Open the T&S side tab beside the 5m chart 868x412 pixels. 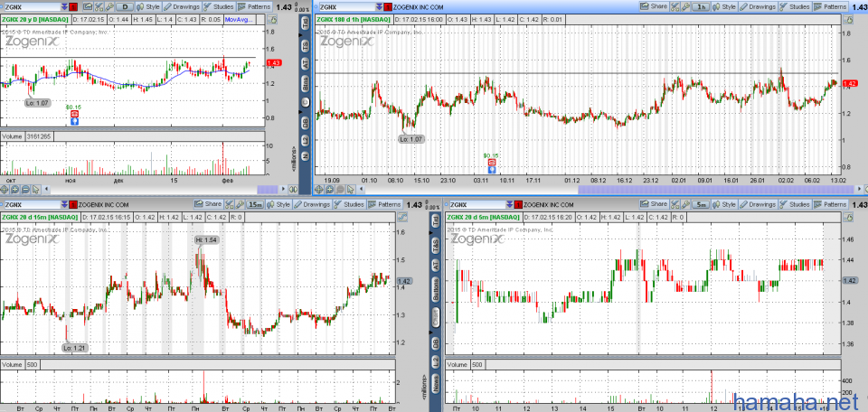coord(436,246)
